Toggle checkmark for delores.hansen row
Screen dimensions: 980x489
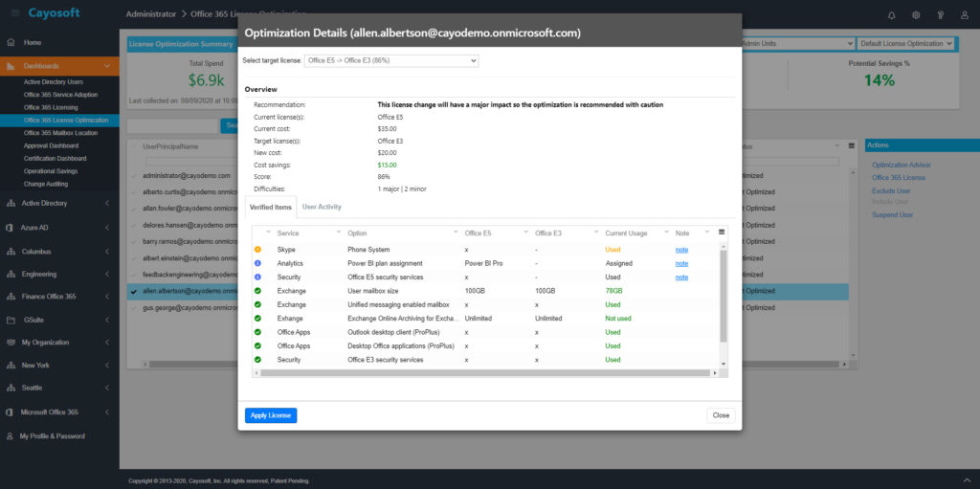[x=134, y=225]
